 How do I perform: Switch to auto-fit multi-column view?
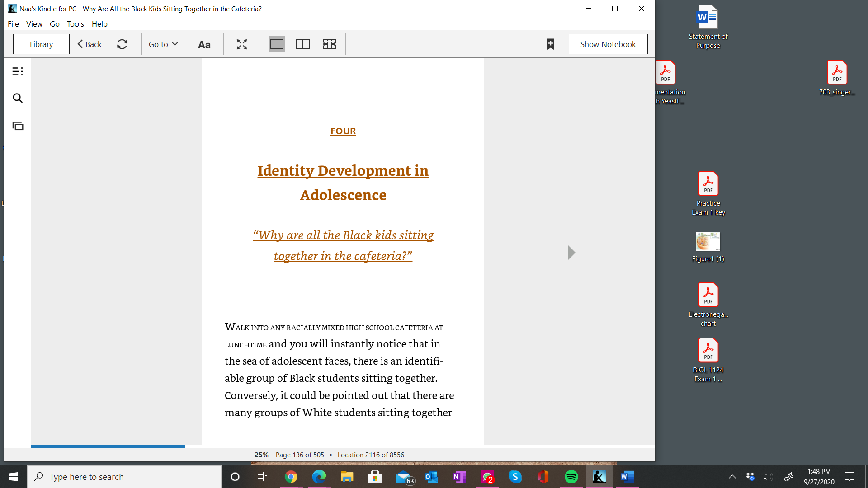(x=329, y=44)
